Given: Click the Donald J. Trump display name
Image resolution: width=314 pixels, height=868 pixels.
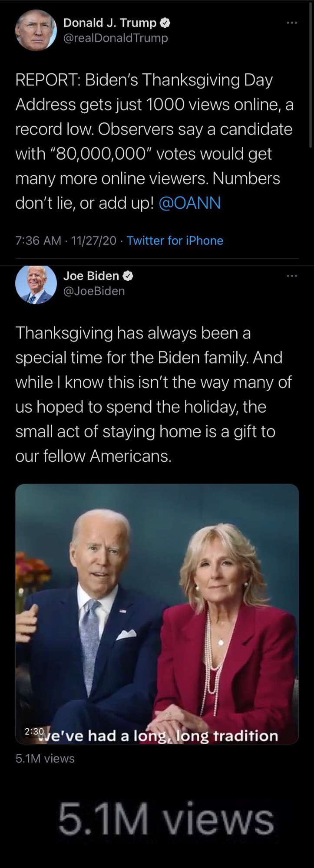Looking at the screenshot, I should tap(110, 23).
